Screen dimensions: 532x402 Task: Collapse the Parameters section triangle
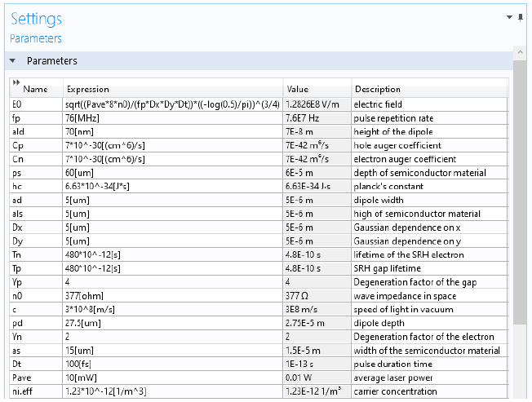(12, 61)
